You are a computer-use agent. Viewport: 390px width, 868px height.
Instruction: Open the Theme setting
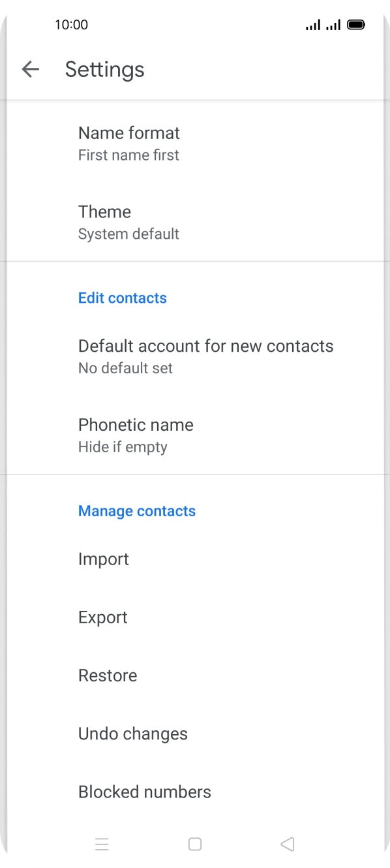[x=195, y=222]
